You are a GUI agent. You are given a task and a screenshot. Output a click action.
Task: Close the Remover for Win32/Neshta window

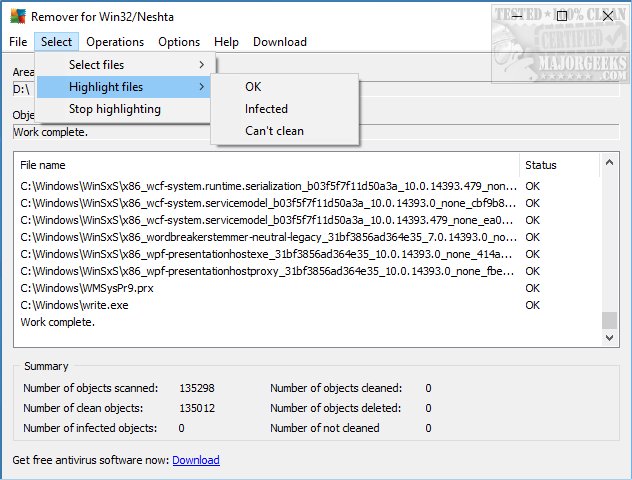608,16
